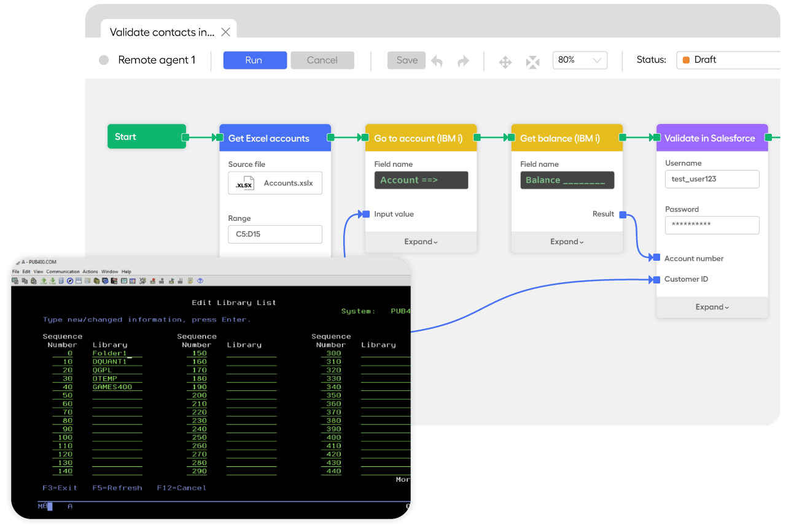Click the blue Input value port
The image size is (786, 532).
click(x=366, y=214)
